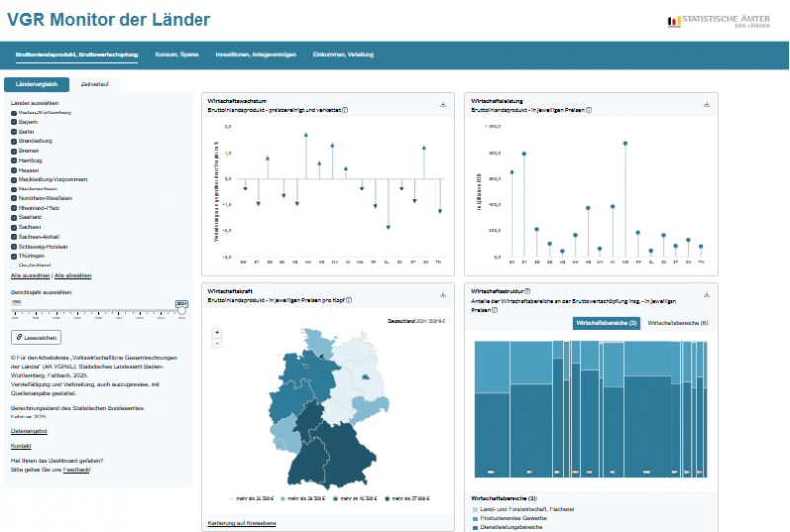790x532 pixels.
Task: Zoom out on the Germany map
Action: coord(216,343)
